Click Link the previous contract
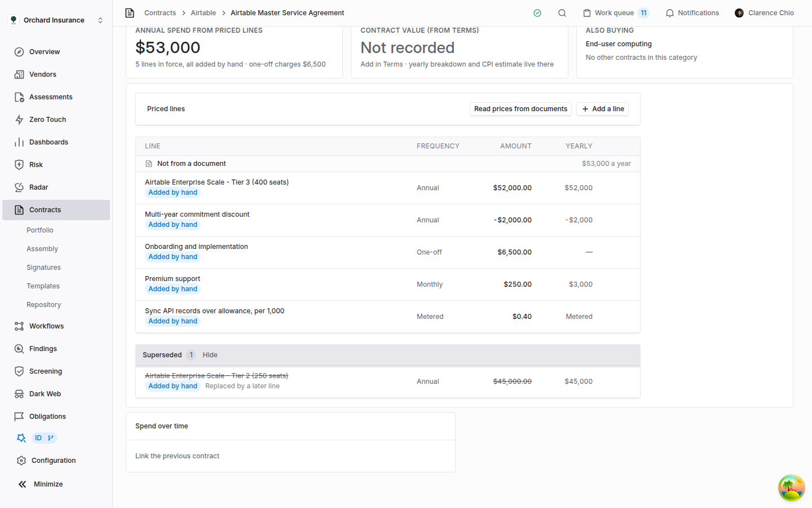812x508 pixels. [x=177, y=456]
